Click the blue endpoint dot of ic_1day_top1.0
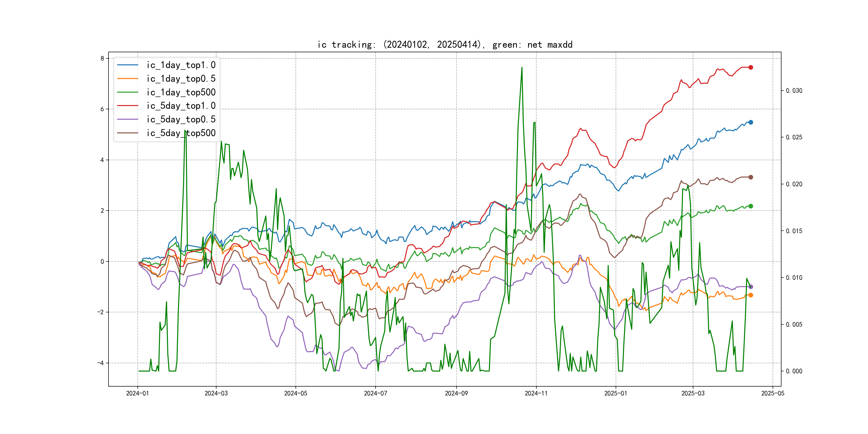The height and width of the screenshot is (434, 868). pyautogui.click(x=750, y=122)
